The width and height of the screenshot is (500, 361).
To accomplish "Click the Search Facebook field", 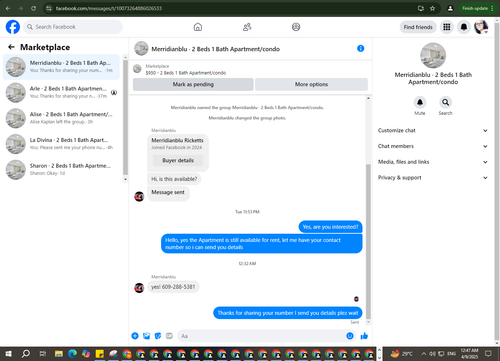I will click(73, 27).
